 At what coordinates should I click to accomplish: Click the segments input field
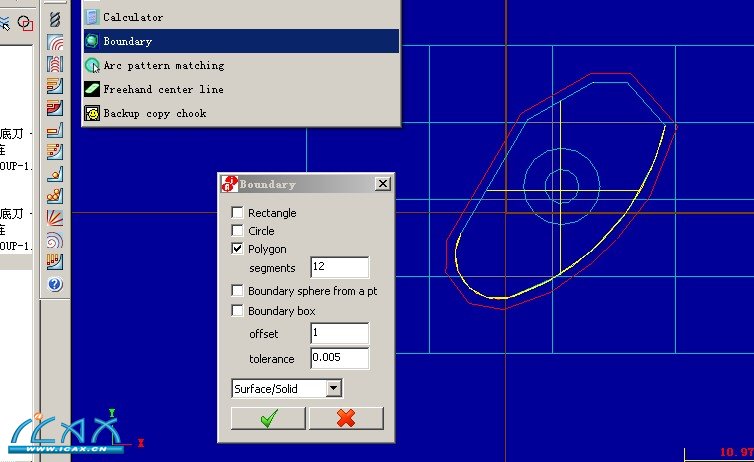[x=339, y=267]
